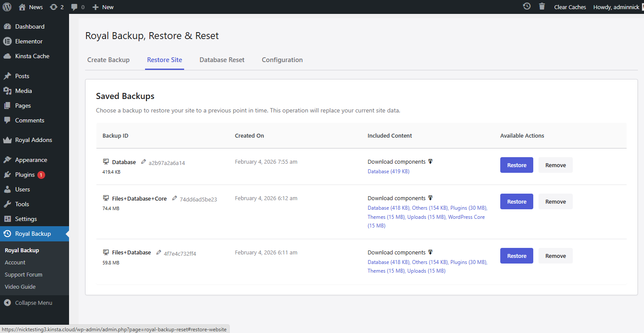Switch to the Create Backup tab
Screen dimensions: 644x333
point(109,60)
